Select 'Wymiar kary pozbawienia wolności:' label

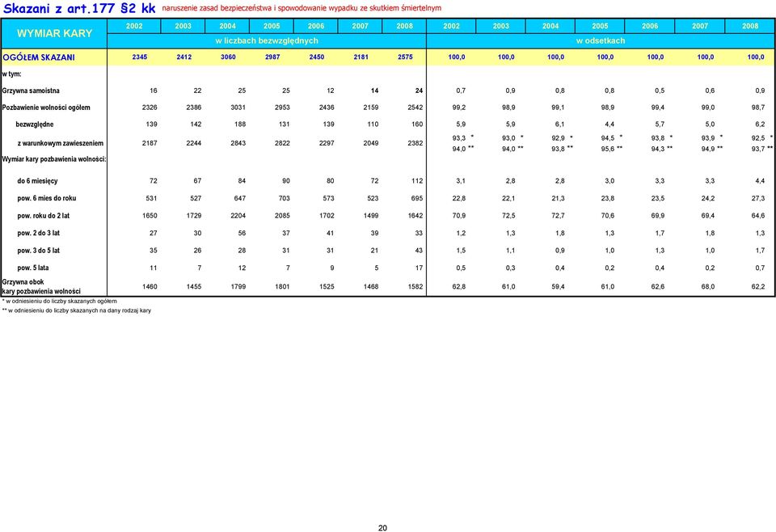54,158
